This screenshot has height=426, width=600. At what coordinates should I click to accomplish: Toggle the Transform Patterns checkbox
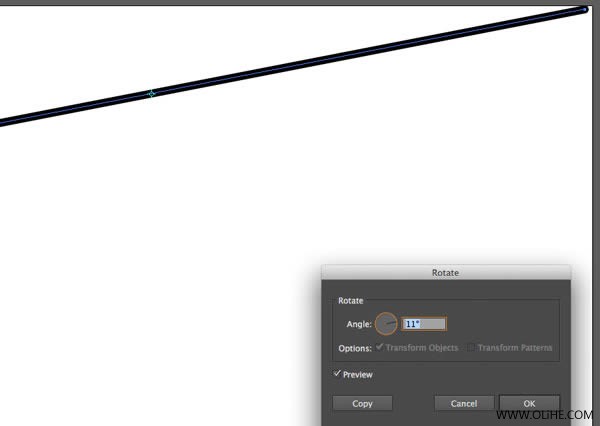click(471, 348)
